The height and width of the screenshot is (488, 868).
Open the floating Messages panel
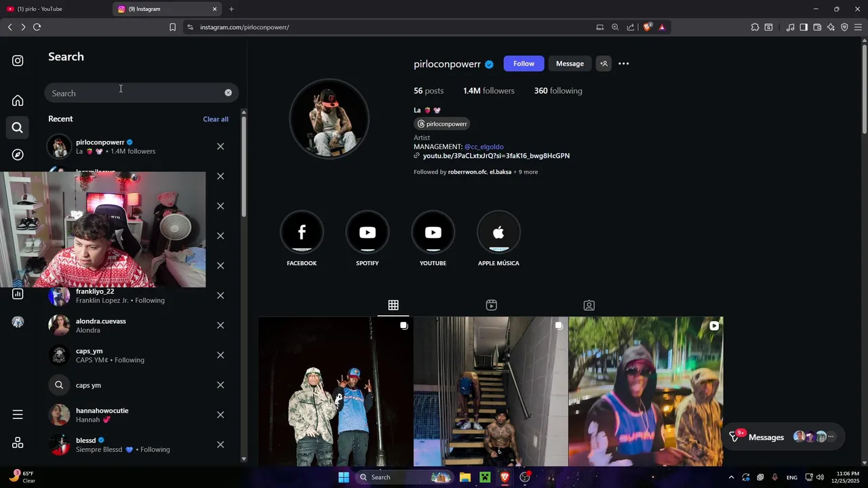point(782,437)
